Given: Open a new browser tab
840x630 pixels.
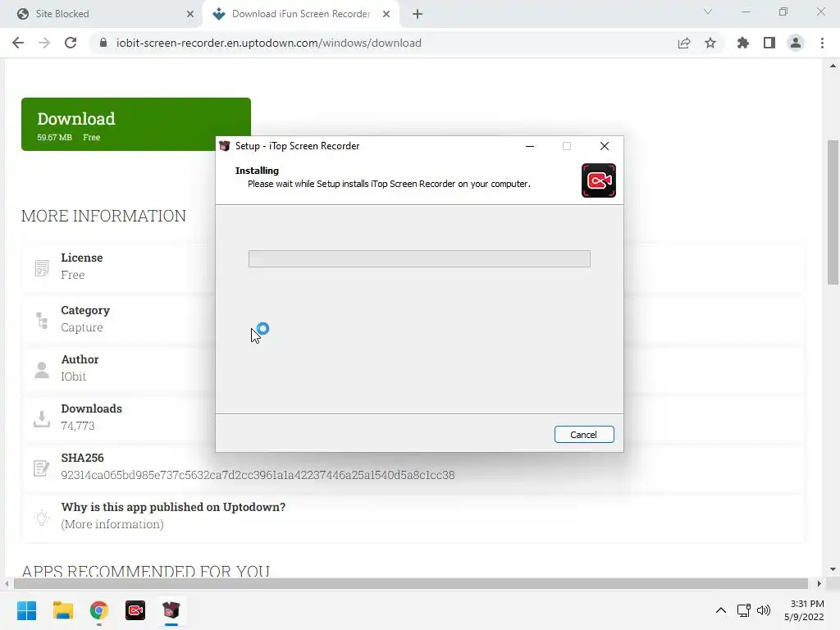Looking at the screenshot, I should coord(418,14).
